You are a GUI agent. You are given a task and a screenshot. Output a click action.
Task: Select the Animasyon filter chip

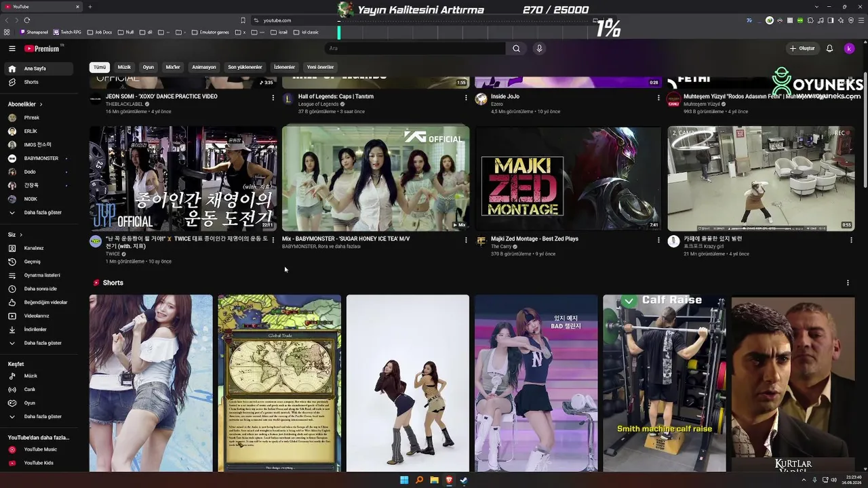(204, 67)
